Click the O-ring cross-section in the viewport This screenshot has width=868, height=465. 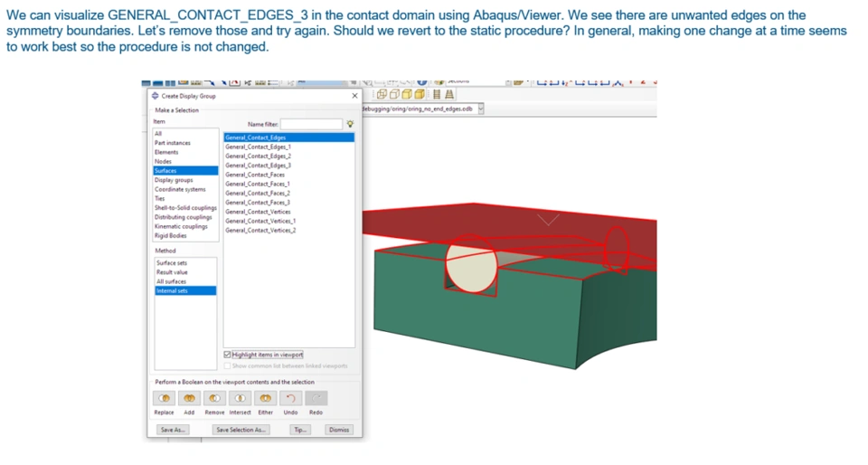(471, 266)
